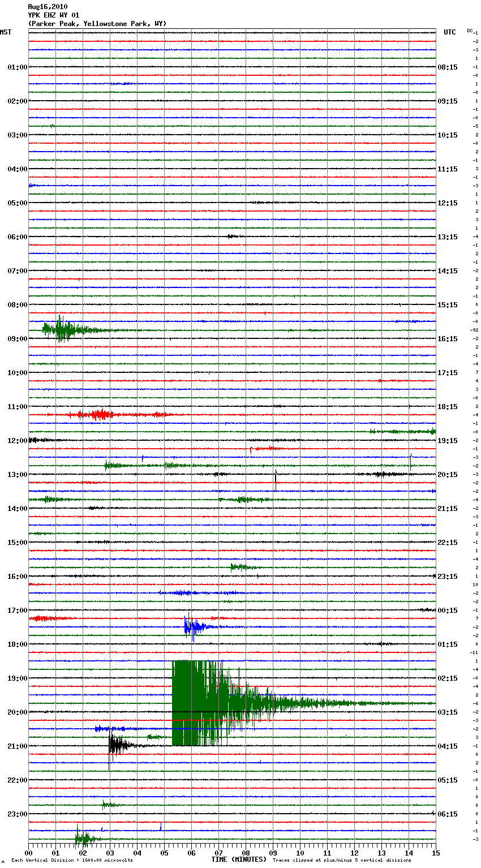Click the 02:15 UTC time label
The width and height of the screenshot is (481, 868).
448,678
